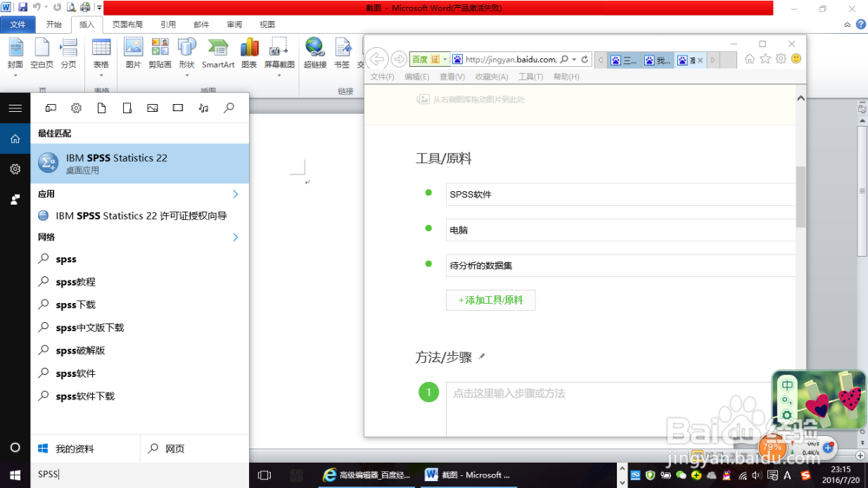This screenshot has height=488, width=868.
Task: Select the Home icon in search sidebar
Action: [x=15, y=139]
